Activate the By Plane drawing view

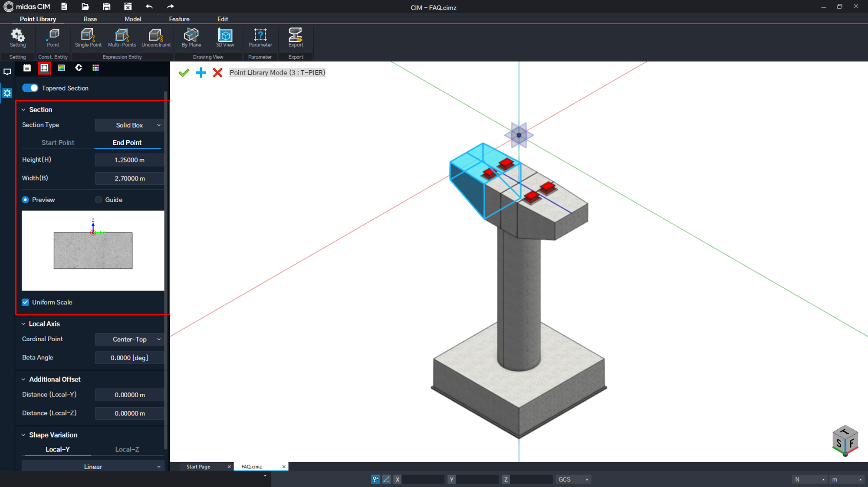(x=191, y=38)
